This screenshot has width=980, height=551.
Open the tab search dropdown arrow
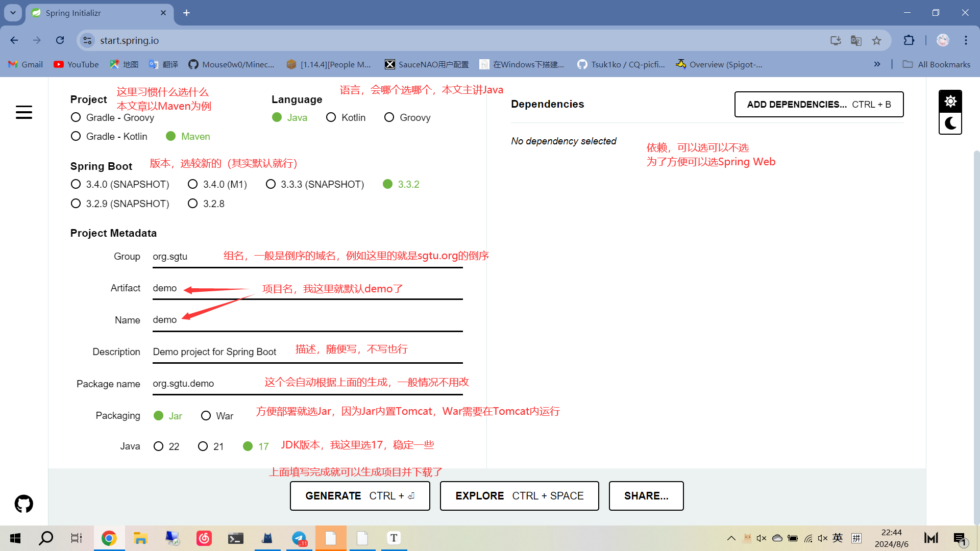pos(13,13)
